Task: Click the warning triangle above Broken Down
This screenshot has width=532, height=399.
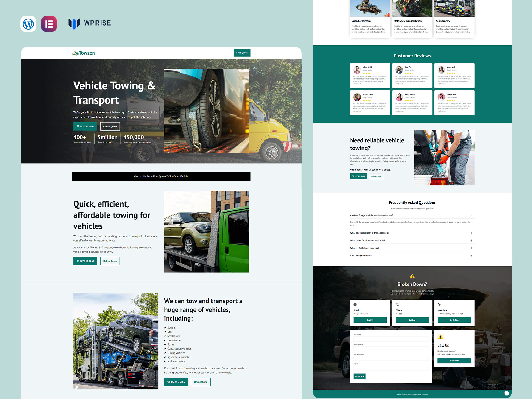Action: (x=412, y=276)
